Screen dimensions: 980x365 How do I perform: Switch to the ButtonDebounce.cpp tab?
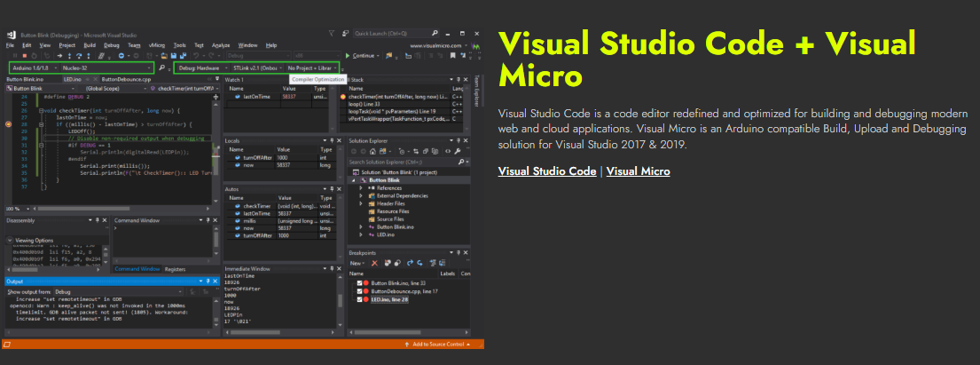click(x=127, y=79)
